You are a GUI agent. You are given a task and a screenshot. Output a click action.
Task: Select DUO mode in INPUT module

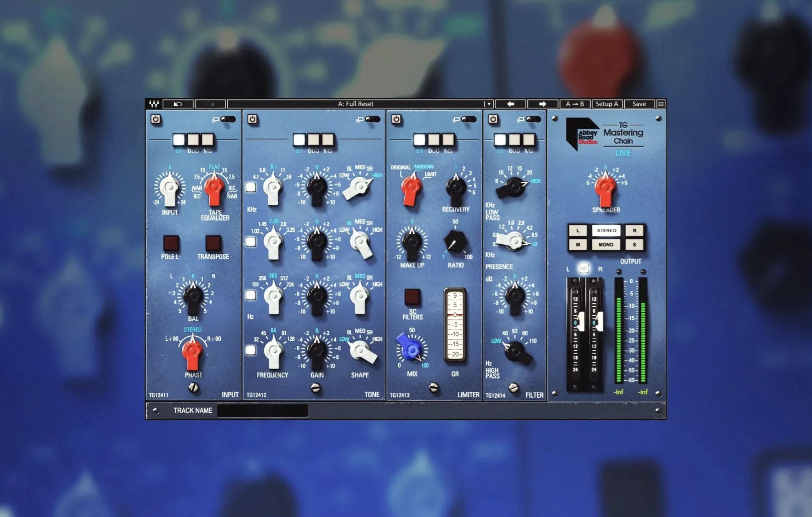193,140
